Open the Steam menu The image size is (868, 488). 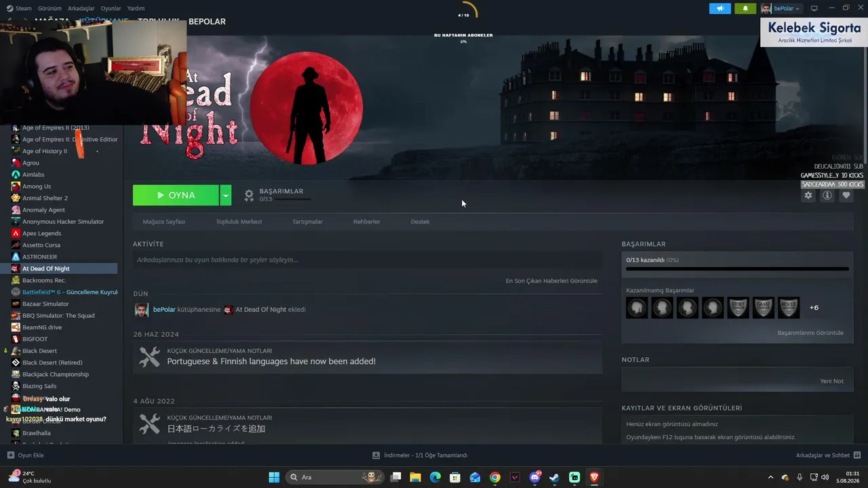(18, 8)
